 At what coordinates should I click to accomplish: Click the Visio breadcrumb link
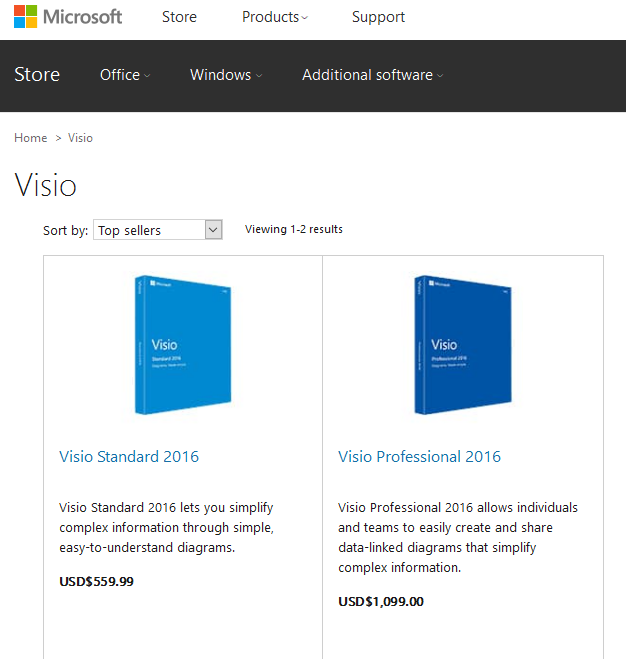[80, 138]
